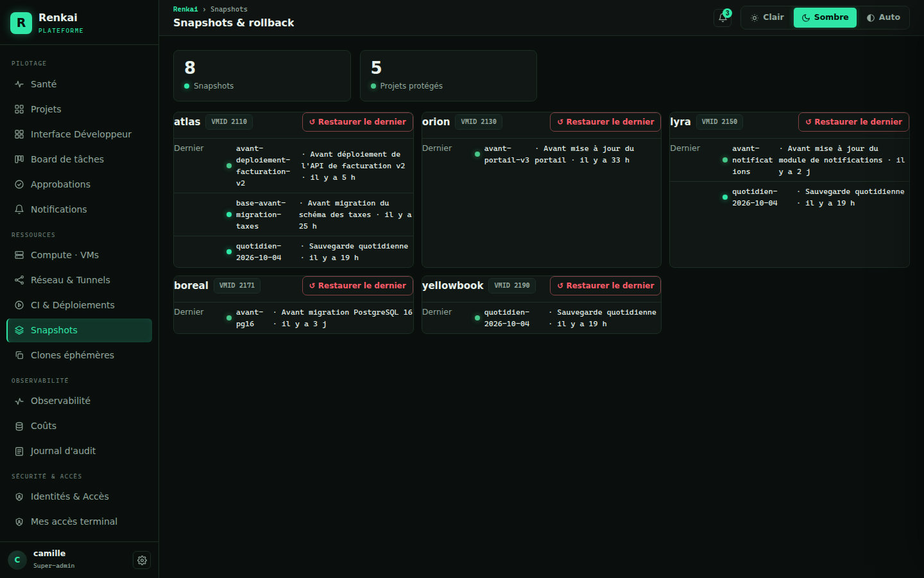Click the Réseau & Tunnels share icon
Image resolution: width=924 pixels, height=578 pixels.
pos(19,280)
